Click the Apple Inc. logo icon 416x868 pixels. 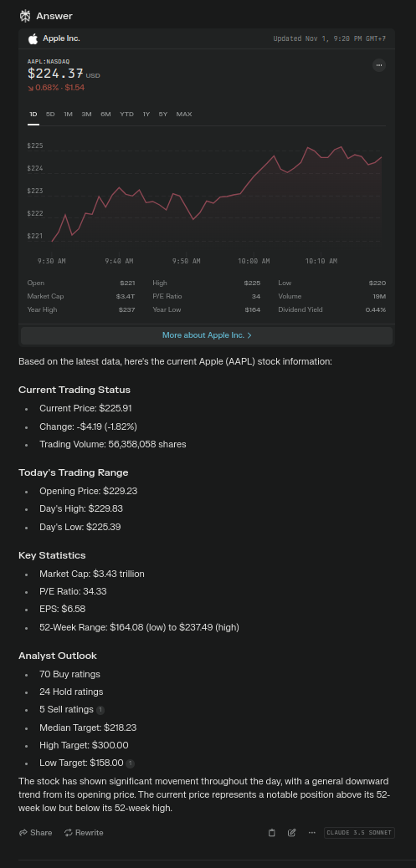[x=33, y=38]
